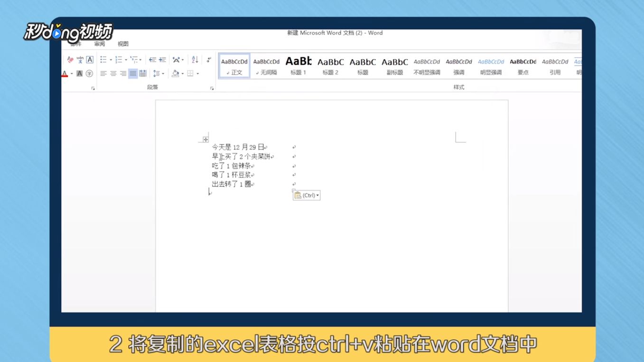Toggle character shading gray A icon
The height and width of the screenshot is (362, 644).
point(79,74)
